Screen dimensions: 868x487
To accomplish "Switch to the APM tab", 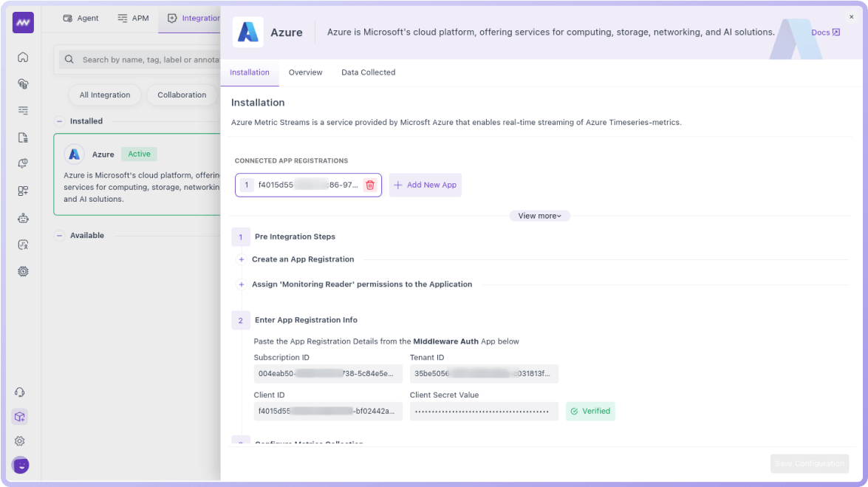I will pos(134,18).
